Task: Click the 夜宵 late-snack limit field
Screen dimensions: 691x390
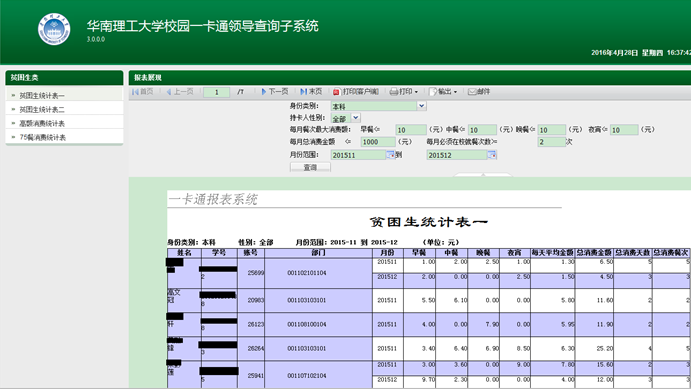Action: pos(624,130)
